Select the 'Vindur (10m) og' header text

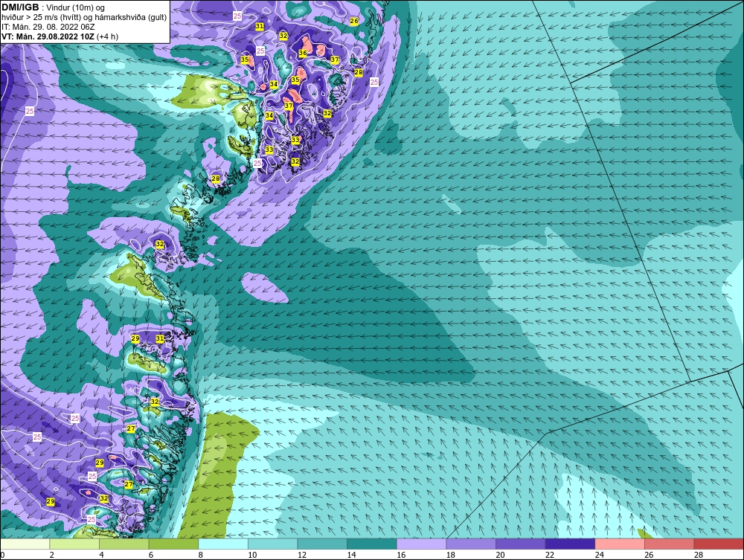(76, 7)
